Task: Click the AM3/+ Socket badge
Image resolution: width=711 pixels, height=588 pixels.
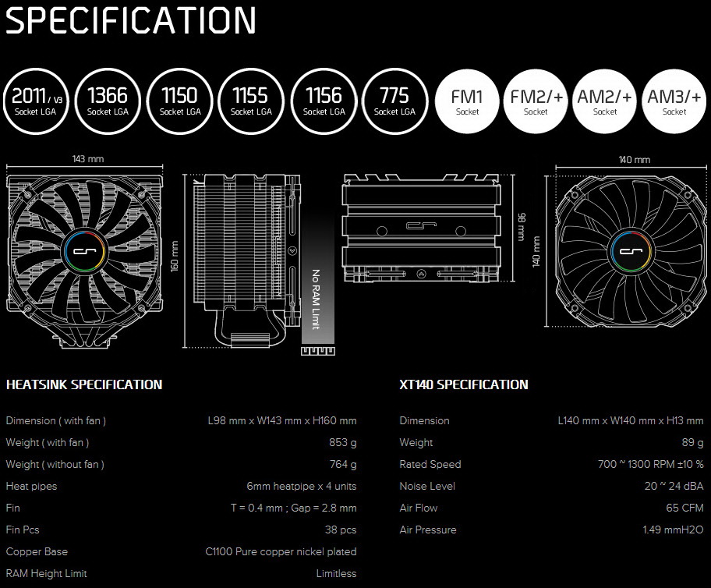Action: [674, 101]
